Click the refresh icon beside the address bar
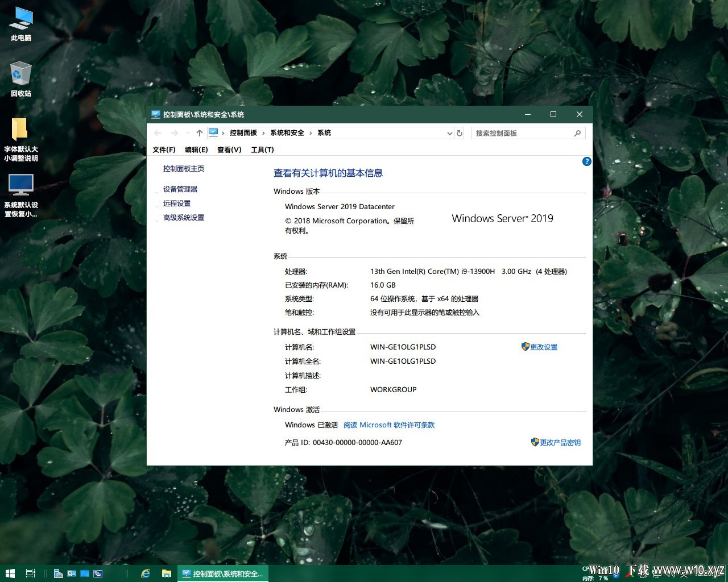728x582 pixels. pos(460,133)
